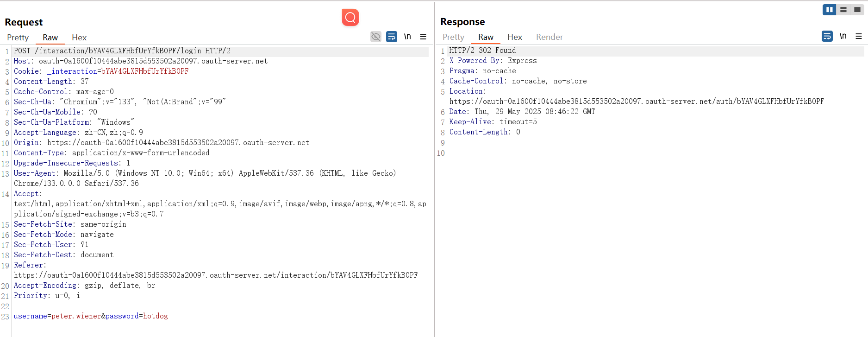Open the Render tab in Response

pyautogui.click(x=550, y=37)
